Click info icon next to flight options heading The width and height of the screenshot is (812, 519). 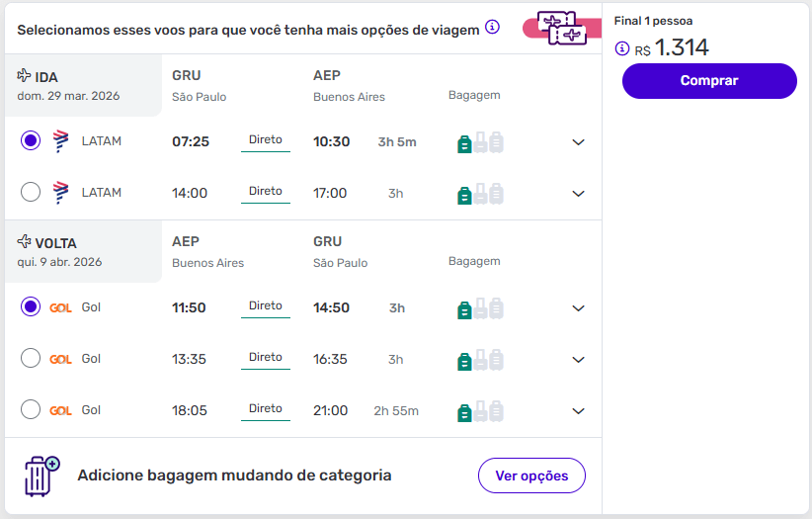pos(492,27)
